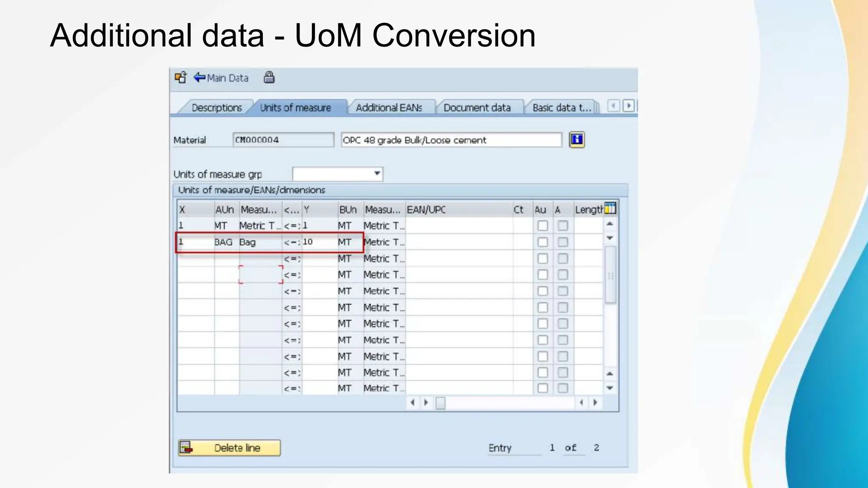Click the horizontal scrollbar handle below the table

[441, 403]
